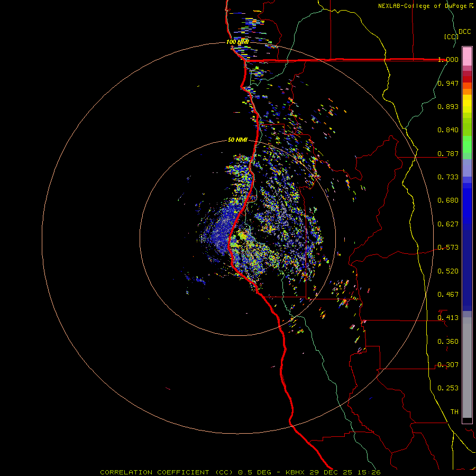Click the 0.413 scale value
The width and height of the screenshot is (476, 476).
click(x=448, y=318)
